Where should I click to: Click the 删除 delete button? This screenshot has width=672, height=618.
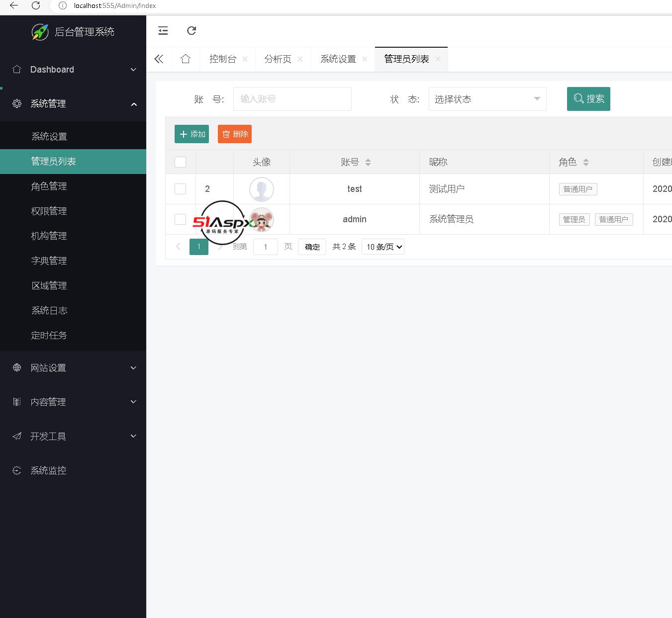coord(235,134)
